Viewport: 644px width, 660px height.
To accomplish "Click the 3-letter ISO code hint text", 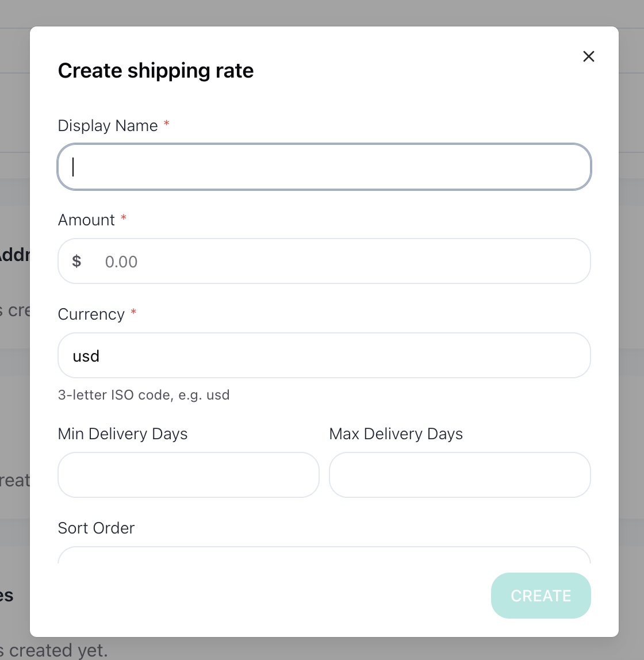I will click(x=144, y=395).
